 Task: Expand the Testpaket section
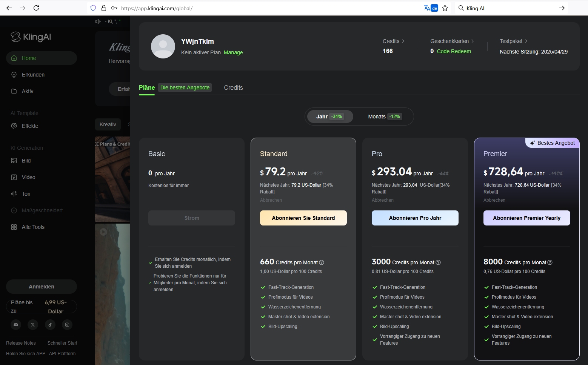click(x=514, y=41)
